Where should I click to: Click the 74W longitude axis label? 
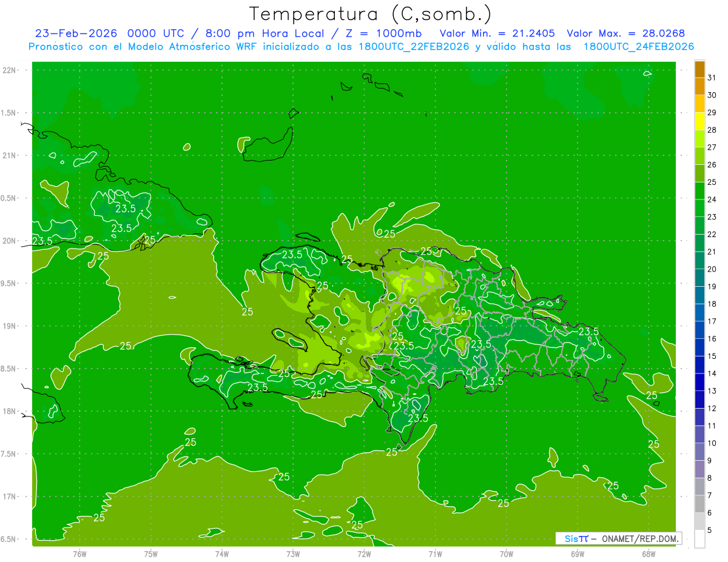click(x=222, y=554)
